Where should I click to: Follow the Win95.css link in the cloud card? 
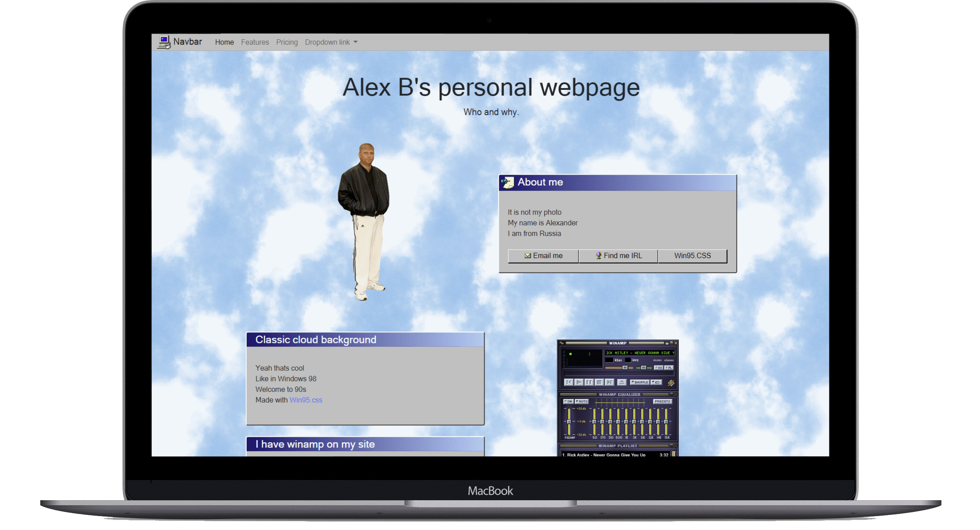[x=306, y=400]
